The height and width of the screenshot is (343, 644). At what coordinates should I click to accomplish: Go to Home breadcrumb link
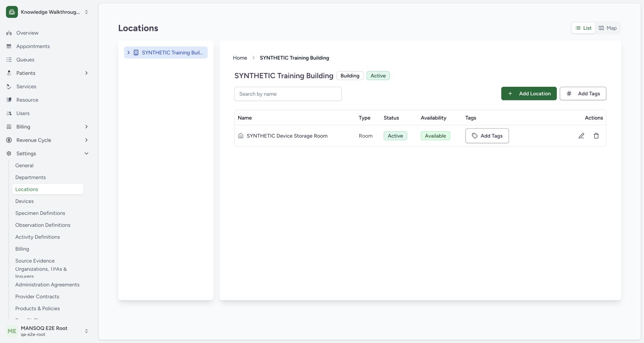coord(240,58)
